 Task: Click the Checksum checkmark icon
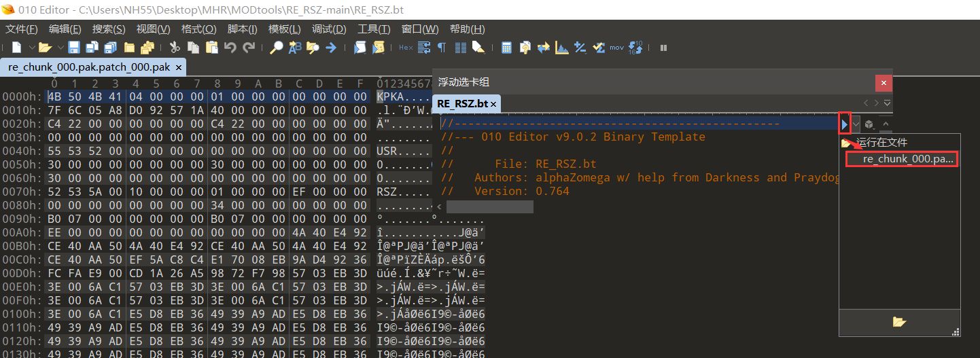[x=599, y=48]
